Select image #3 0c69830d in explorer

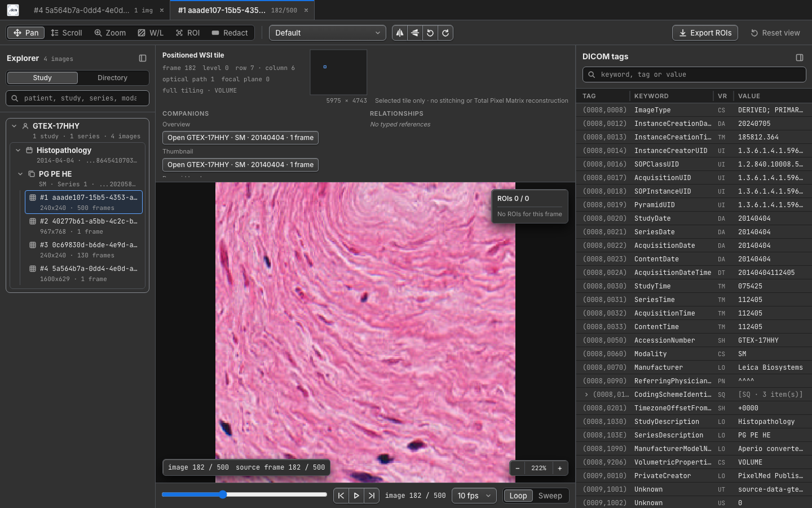click(83, 249)
